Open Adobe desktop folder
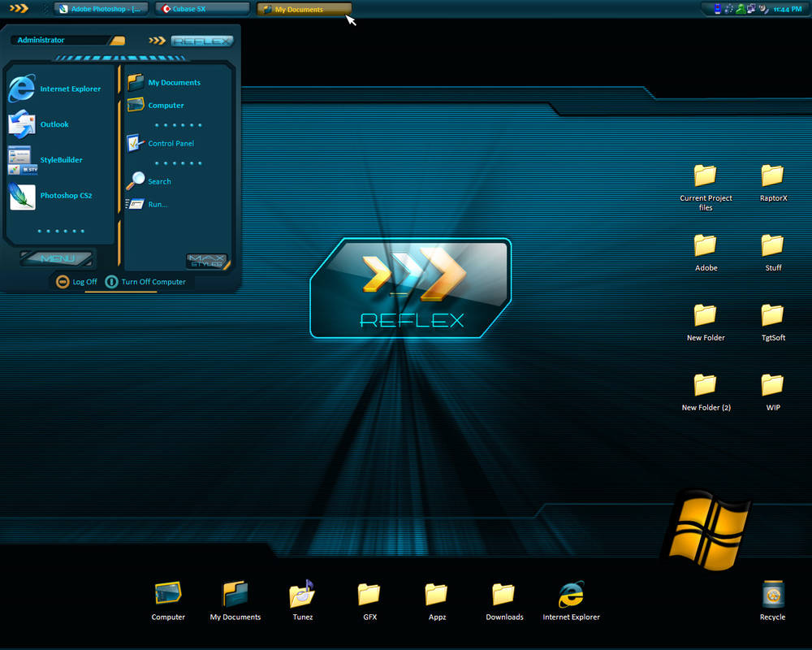This screenshot has height=650, width=812. click(x=706, y=253)
